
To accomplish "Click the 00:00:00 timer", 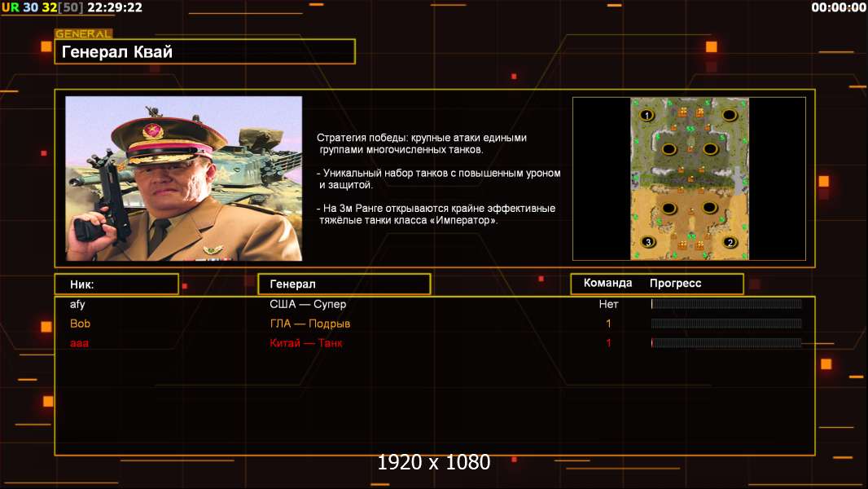I will pyautogui.click(x=839, y=7).
